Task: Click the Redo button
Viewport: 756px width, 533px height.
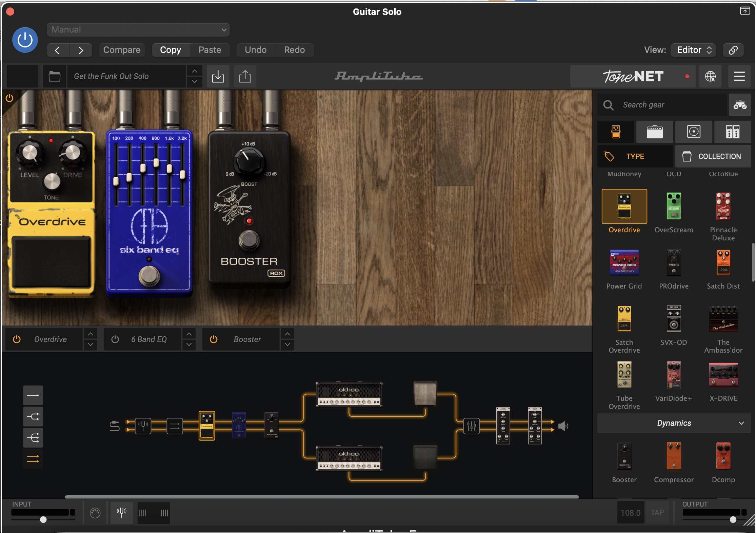Action: pyautogui.click(x=294, y=50)
